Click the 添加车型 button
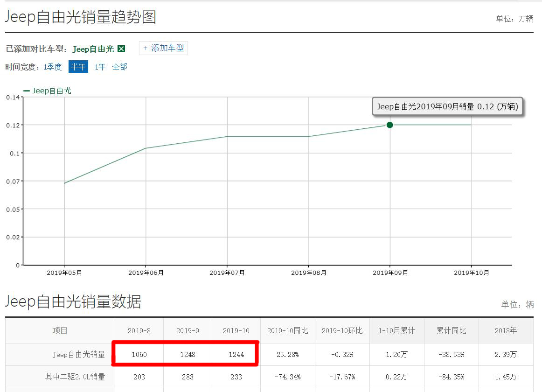This screenshot has height=392, width=542. pyautogui.click(x=163, y=48)
